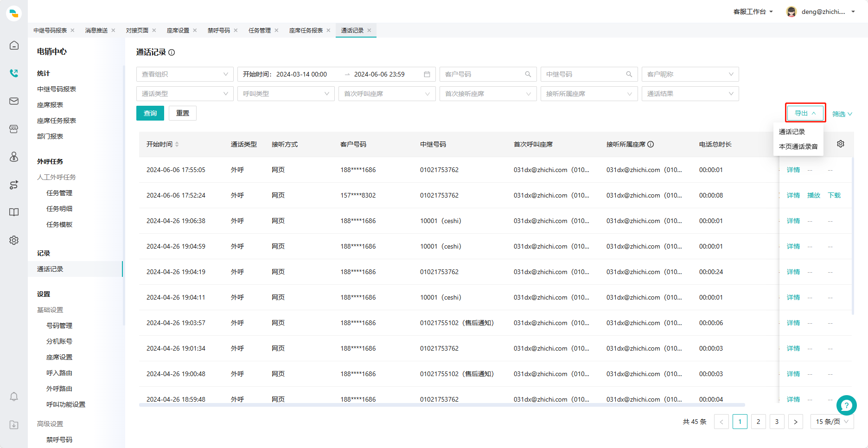Open the 通话类型 dropdown
The image size is (868, 448).
[x=185, y=94]
